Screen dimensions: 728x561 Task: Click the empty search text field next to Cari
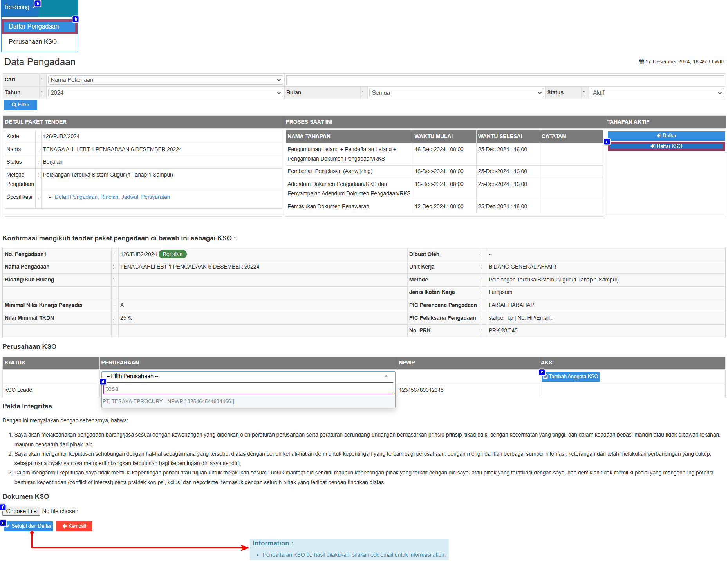[505, 80]
